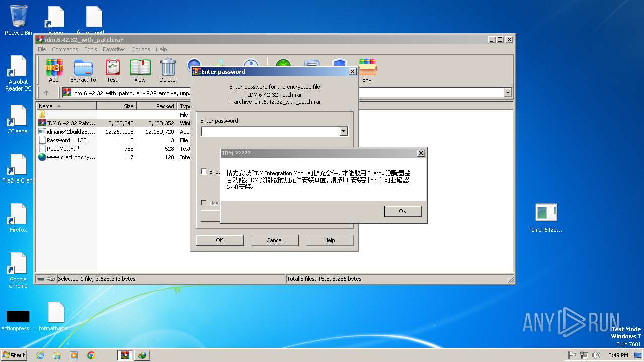Open the Help menu
The height and width of the screenshot is (362, 644).
[161, 49]
